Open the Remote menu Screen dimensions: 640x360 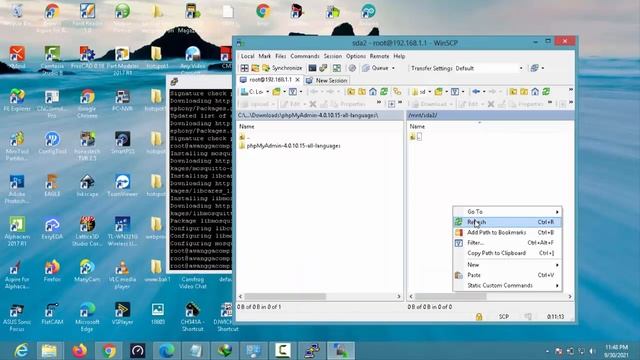pos(379,56)
